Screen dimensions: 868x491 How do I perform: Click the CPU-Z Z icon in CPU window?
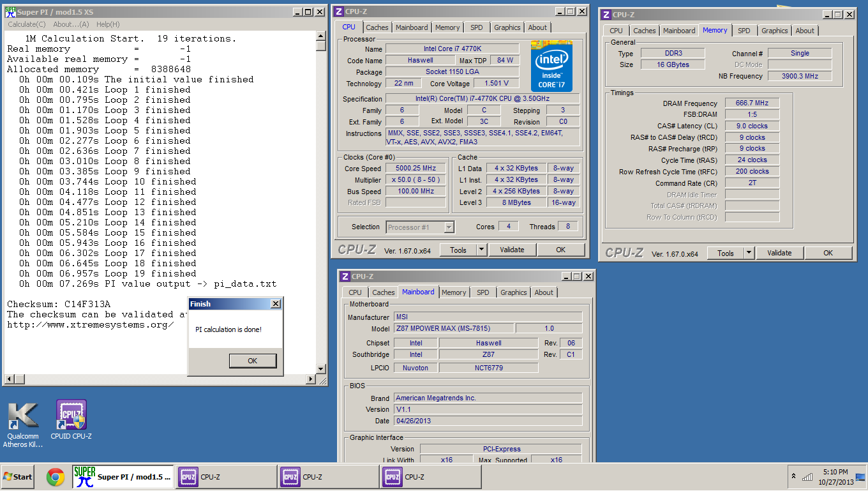pyautogui.click(x=338, y=11)
